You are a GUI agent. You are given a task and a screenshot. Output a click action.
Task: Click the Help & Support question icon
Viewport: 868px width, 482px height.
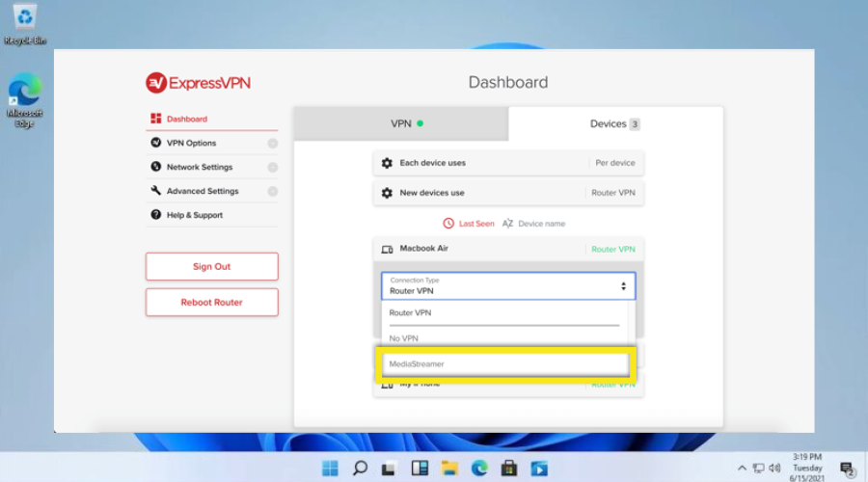coord(156,215)
